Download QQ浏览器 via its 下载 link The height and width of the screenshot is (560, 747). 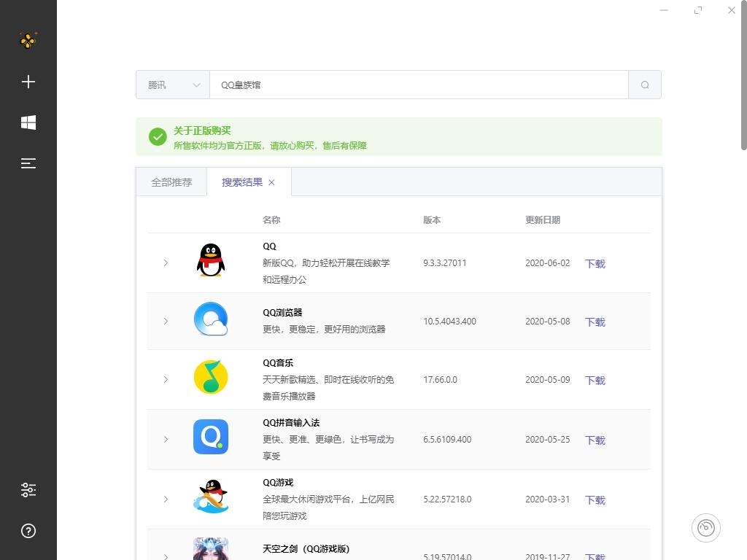tap(595, 322)
